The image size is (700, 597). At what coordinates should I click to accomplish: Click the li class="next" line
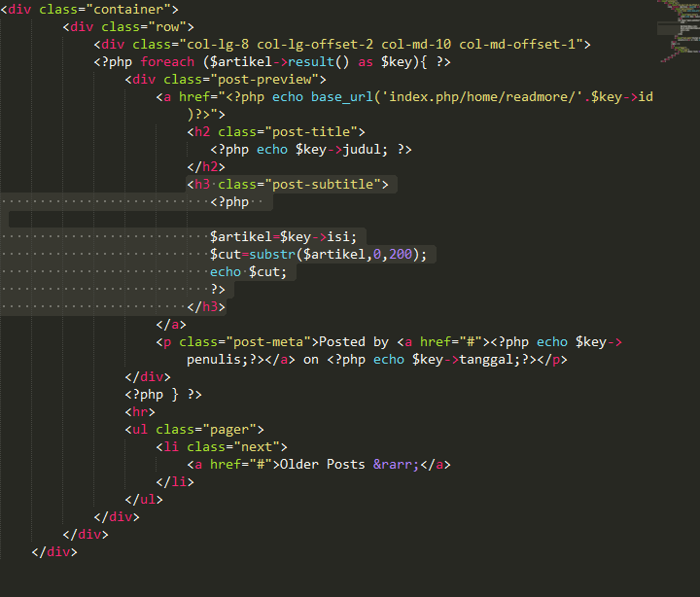coord(222,447)
